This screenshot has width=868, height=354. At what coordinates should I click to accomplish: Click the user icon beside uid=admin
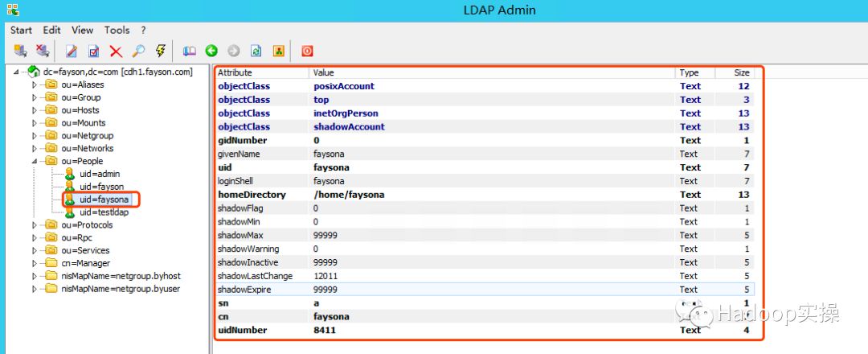coord(70,174)
